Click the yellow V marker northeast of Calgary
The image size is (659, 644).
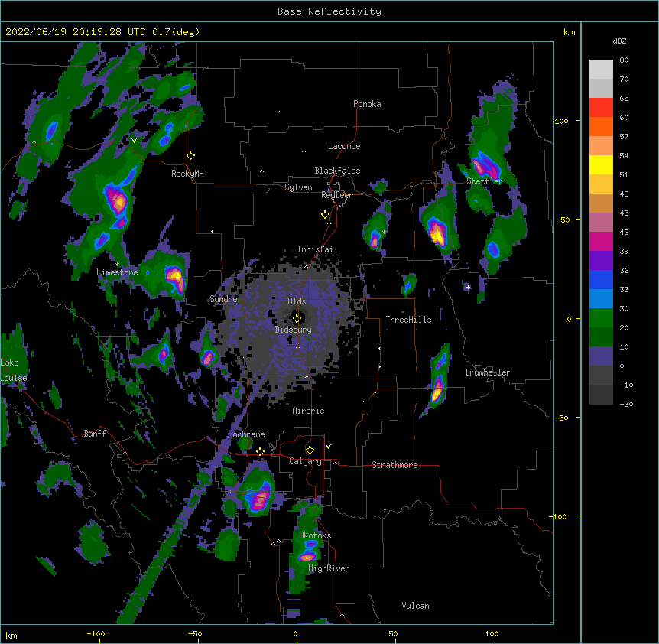328,447
